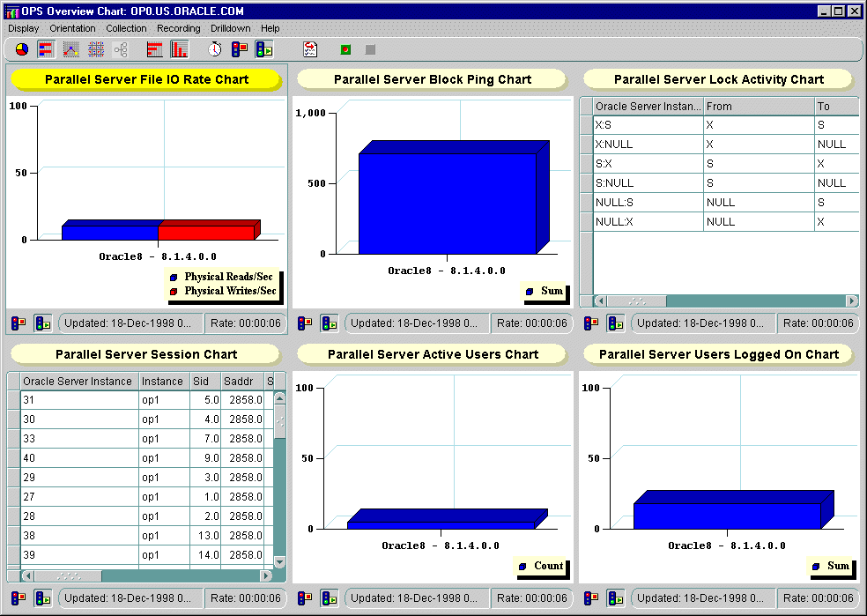Open the Drilldown menu
The height and width of the screenshot is (616, 867).
pyautogui.click(x=230, y=28)
